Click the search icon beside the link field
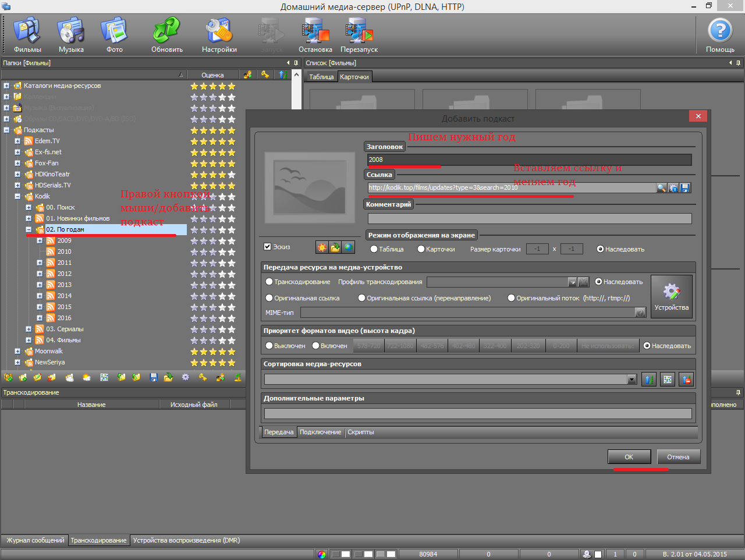 click(x=662, y=188)
